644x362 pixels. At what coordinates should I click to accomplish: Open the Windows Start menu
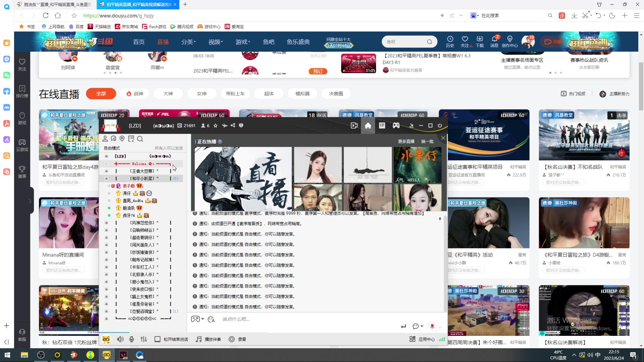coord(7,355)
